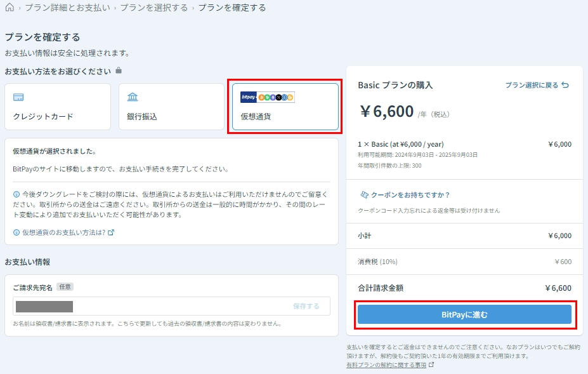Click the 小計 row label
588x374 pixels.
(x=365, y=236)
